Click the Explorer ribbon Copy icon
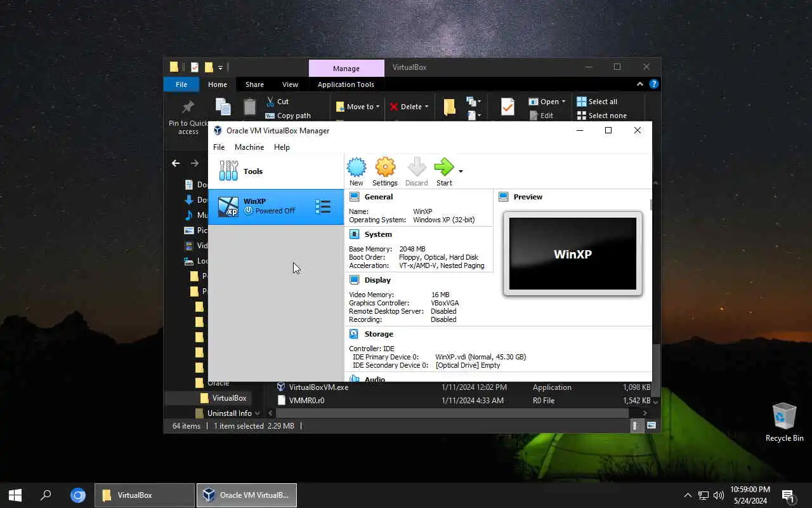Viewport: 812px width, 508px height. [x=223, y=107]
